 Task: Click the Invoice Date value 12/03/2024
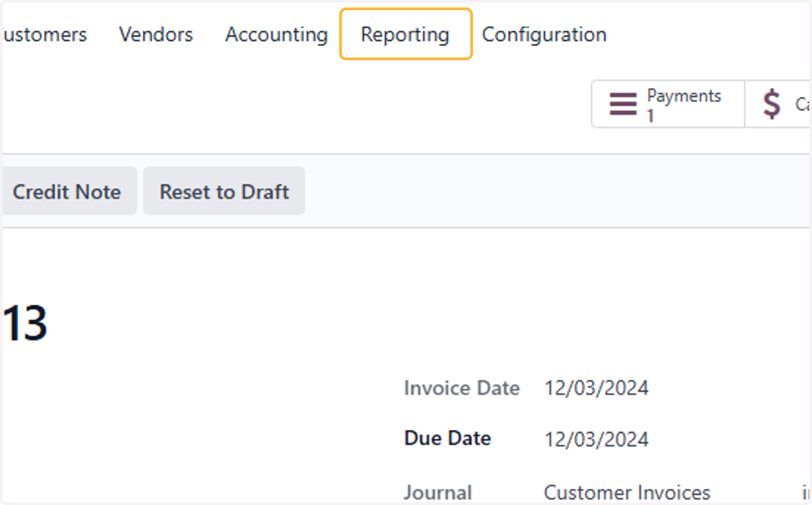596,389
